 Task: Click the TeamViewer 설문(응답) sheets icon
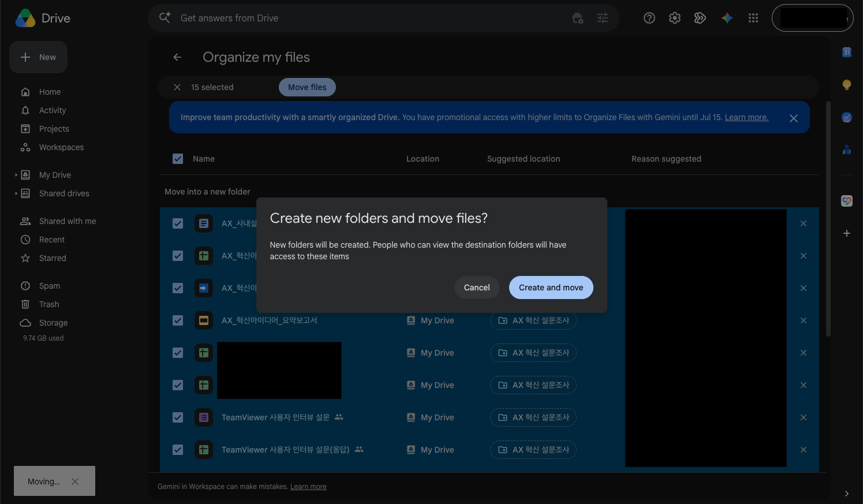click(x=204, y=450)
